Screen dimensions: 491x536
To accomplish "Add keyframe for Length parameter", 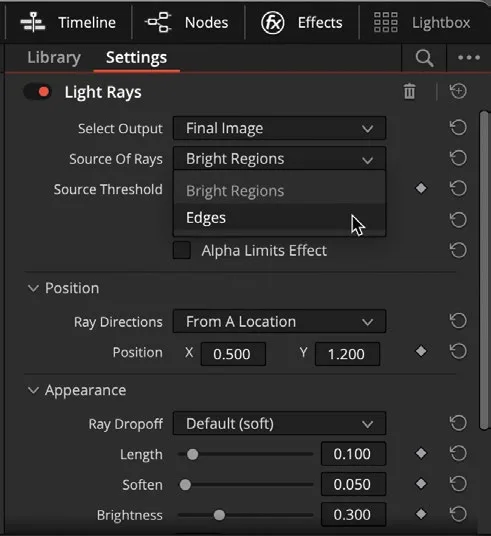I will pos(421,454).
